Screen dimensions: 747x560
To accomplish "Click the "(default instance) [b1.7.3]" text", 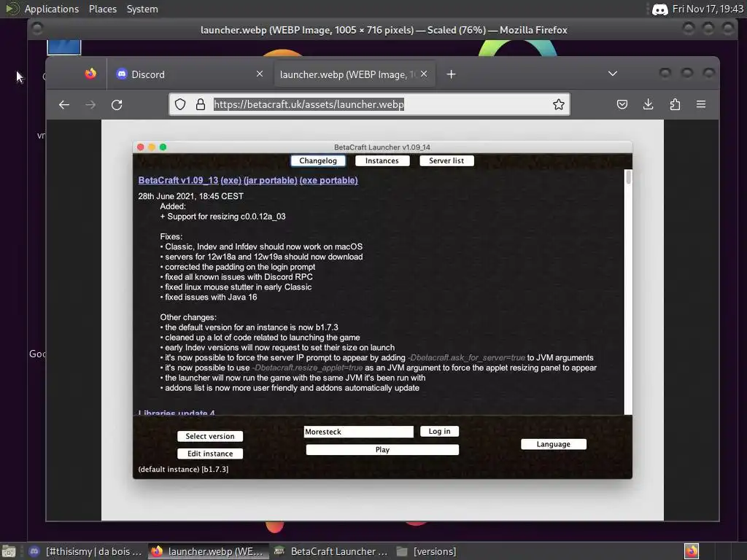I will click(183, 470).
